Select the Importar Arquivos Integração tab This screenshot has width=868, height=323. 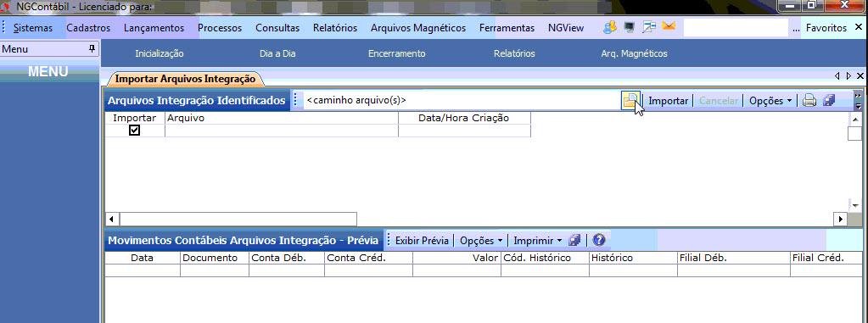point(185,79)
